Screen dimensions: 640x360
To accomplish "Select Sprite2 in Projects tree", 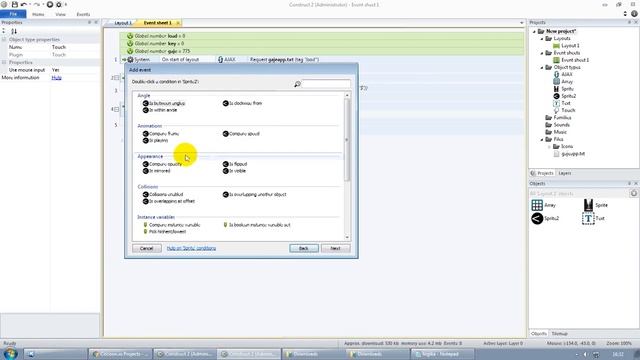I will 564,96.
